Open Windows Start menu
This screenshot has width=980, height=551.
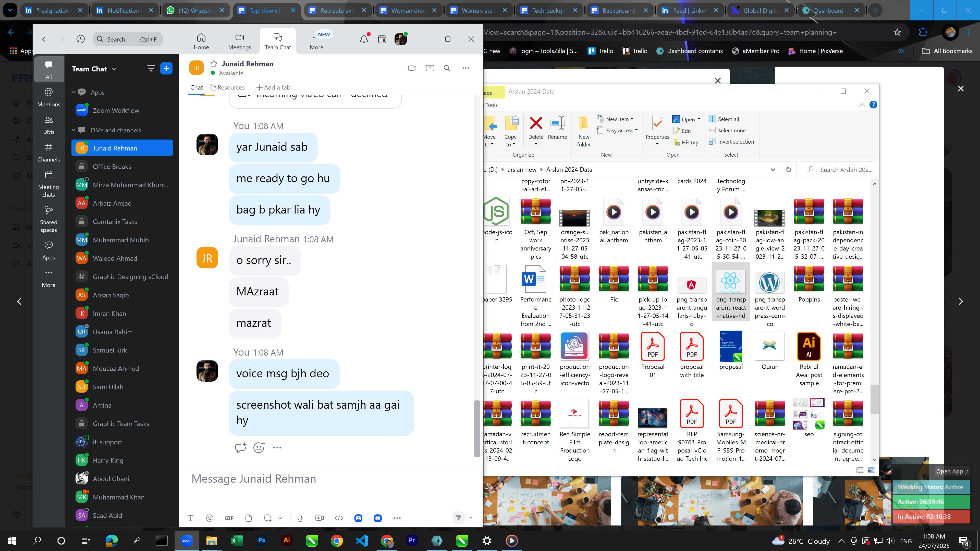point(12,540)
